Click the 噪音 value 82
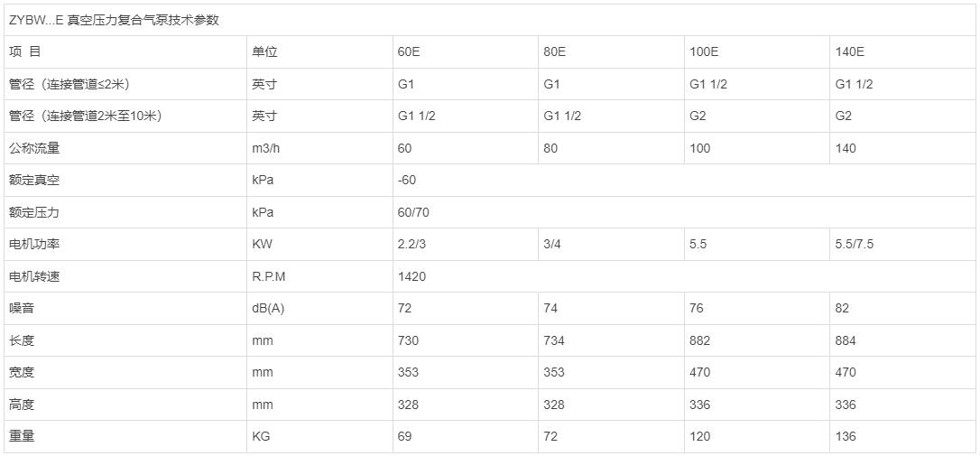Viewport: 980px width, 456px height. point(842,308)
